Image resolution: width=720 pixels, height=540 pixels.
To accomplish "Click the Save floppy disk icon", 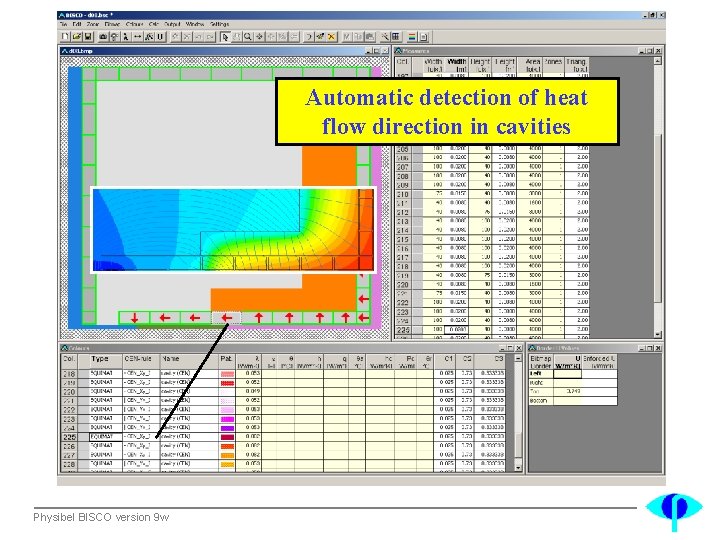I will tap(88, 37).
